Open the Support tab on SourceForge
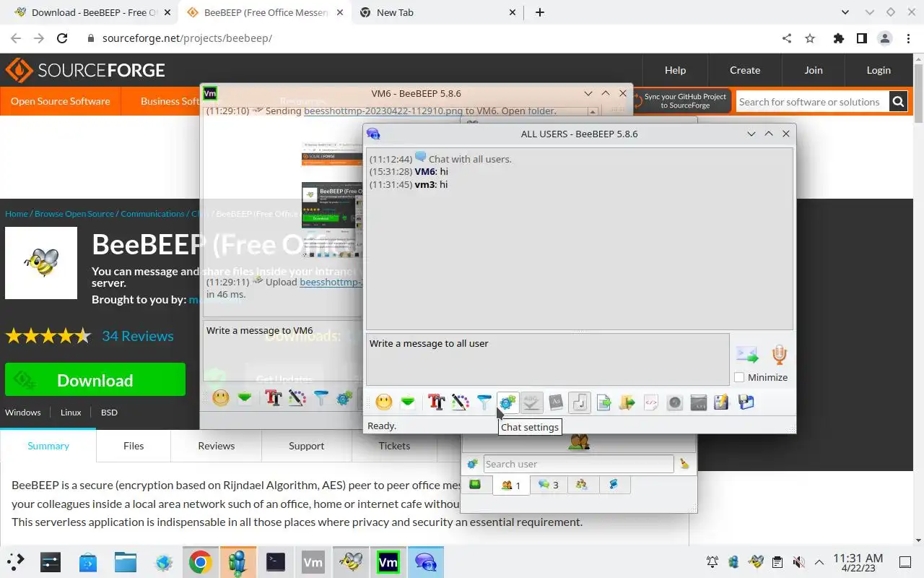The width and height of the screenshot is (924, 578). pyautogui.click(x=306, y=446)
